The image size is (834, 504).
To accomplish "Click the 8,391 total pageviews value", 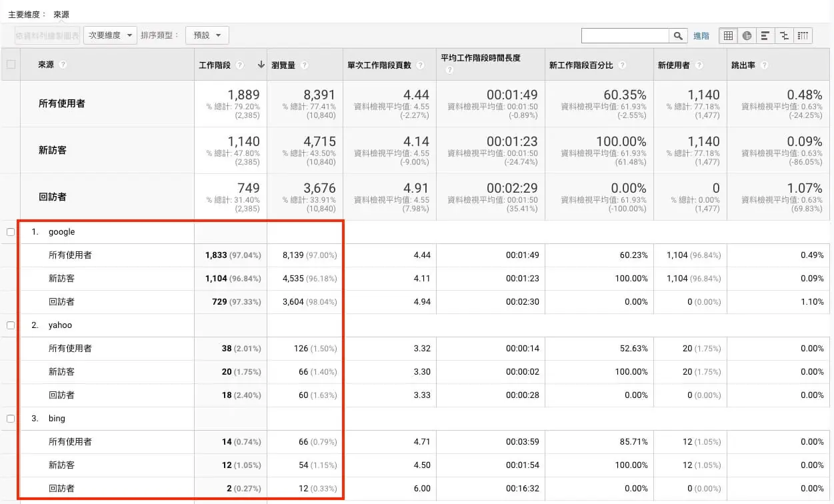I will [x=319, y=95].
